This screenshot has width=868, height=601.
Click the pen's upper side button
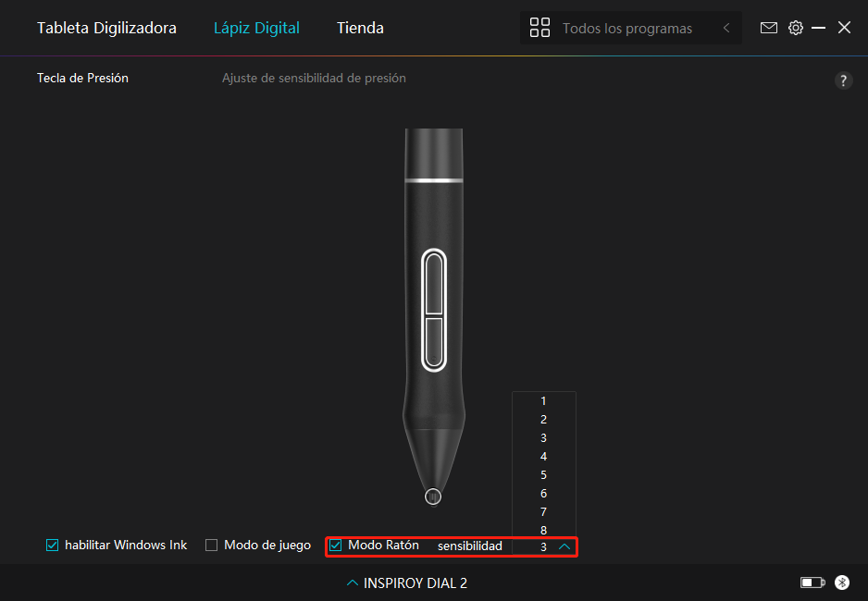(433, 286)
